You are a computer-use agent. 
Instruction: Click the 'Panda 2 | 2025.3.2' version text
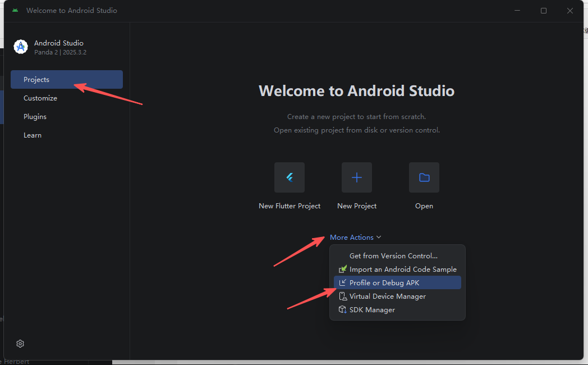[61, 52]
